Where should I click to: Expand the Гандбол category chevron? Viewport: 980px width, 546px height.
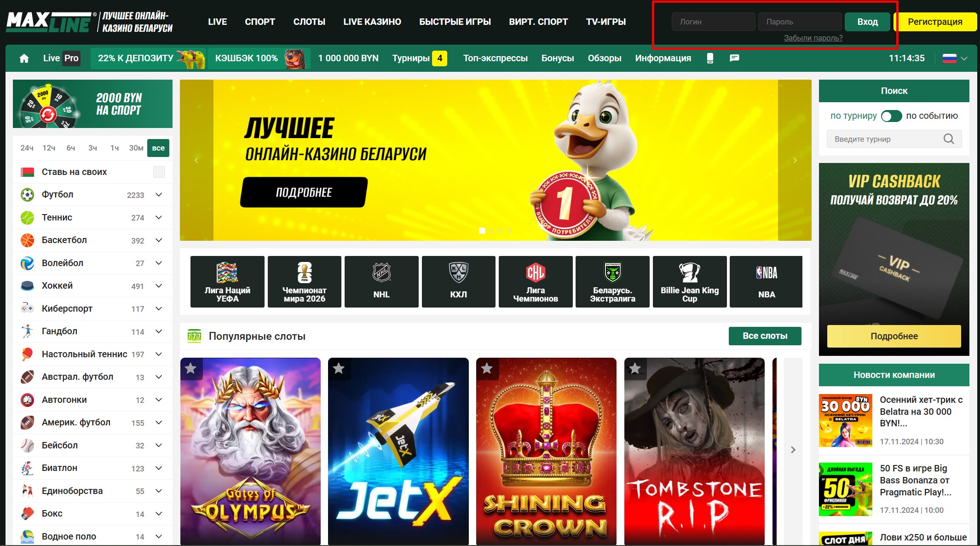(x=159, y=331)
